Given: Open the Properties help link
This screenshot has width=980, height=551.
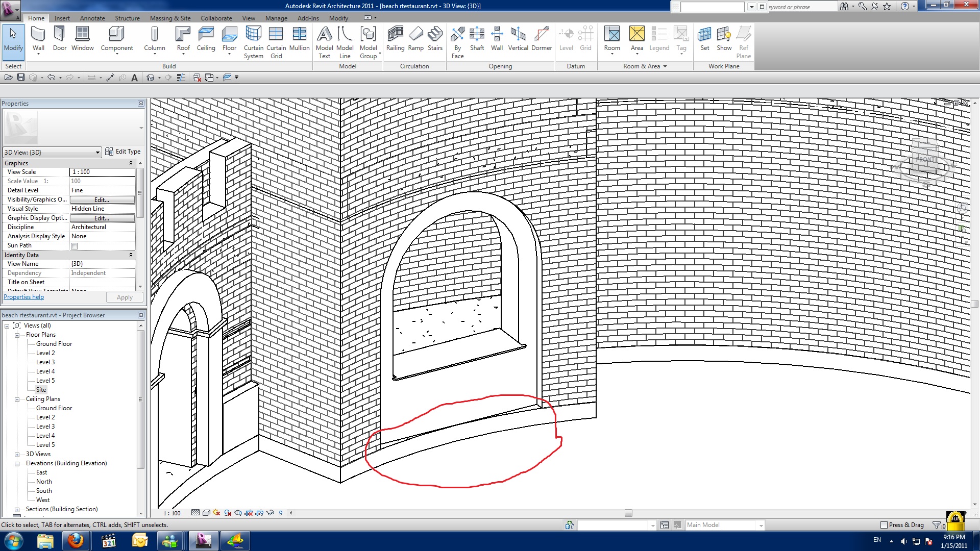Looking at the screenshot, I should [24, 297].
